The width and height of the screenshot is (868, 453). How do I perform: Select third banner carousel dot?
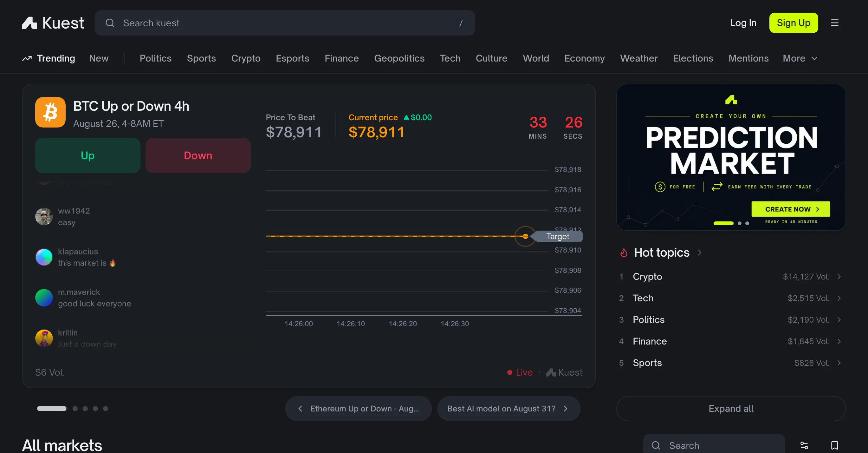click(x=747, y=223)
